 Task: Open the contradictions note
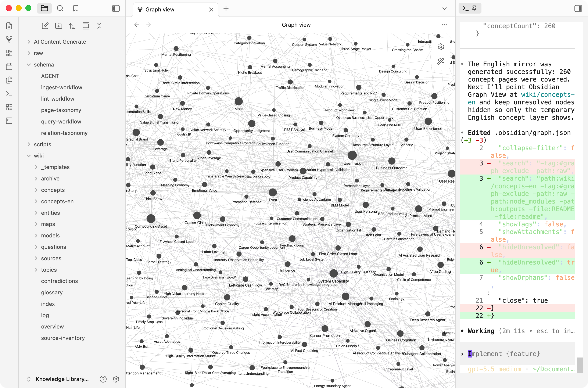pos(59,281)
